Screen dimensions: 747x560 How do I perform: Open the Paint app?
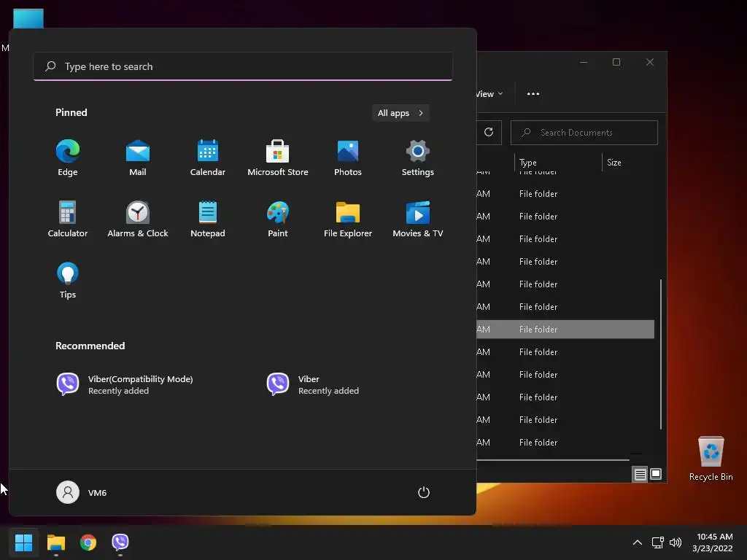[278, 219]
